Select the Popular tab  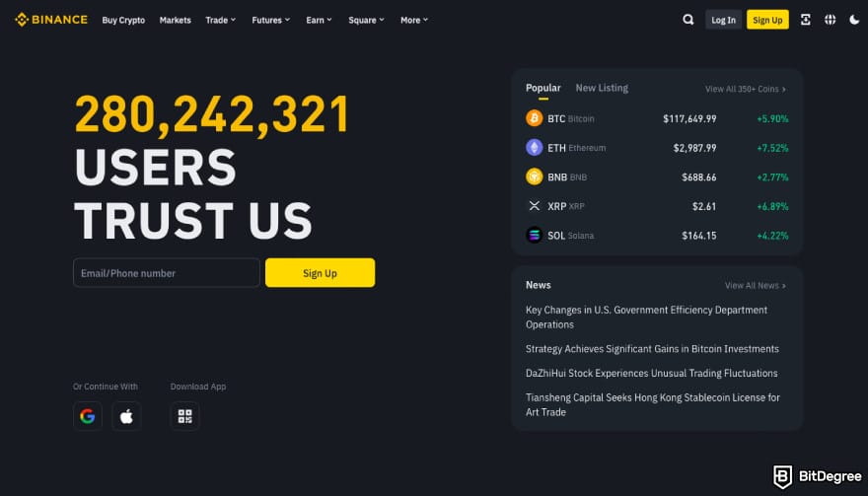(x=543, y=88)
